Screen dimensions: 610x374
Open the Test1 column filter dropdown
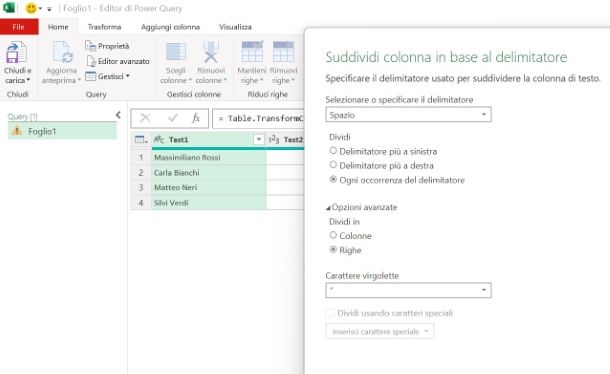tap(259, 139)
